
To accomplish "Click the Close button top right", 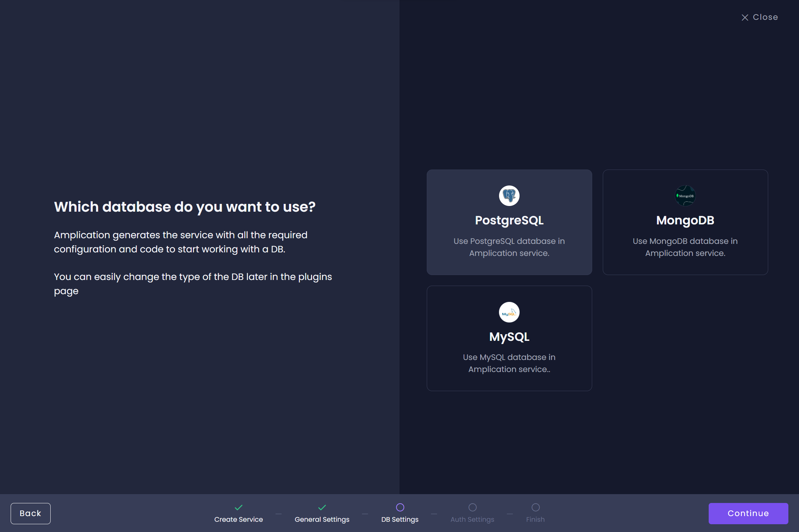I will tap(760, 17).
